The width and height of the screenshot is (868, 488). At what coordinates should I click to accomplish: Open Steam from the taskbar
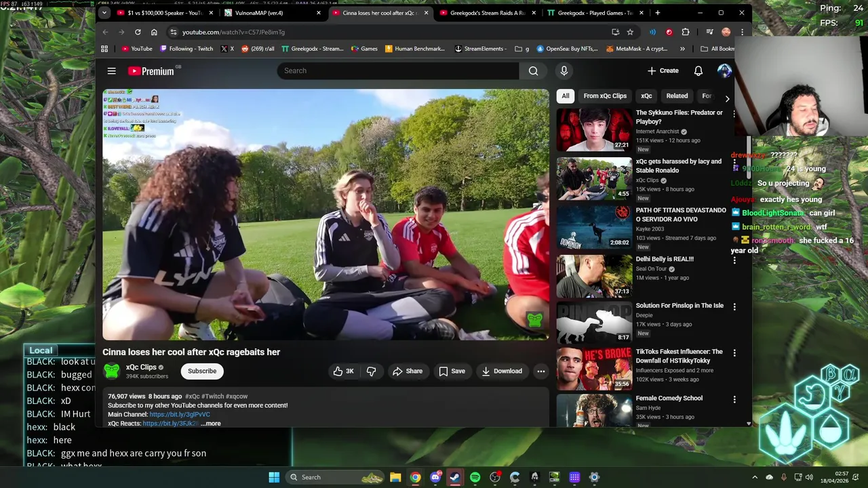(455, 477)
